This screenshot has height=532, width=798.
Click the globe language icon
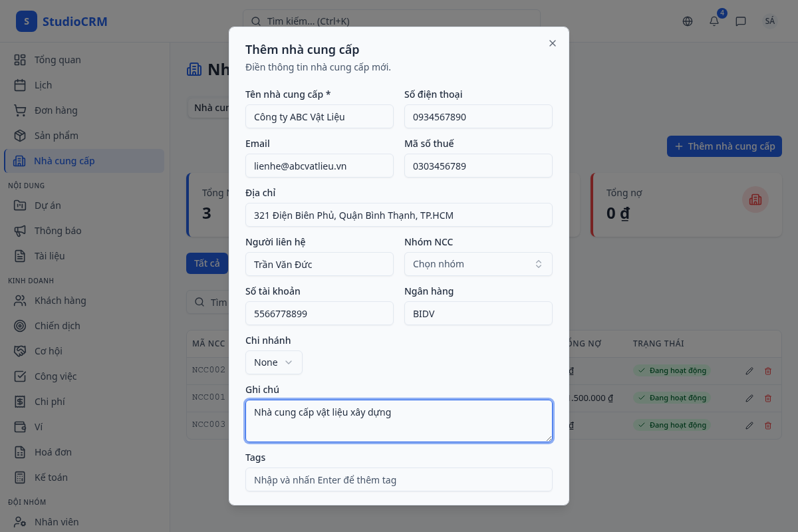tap(688, 21)
